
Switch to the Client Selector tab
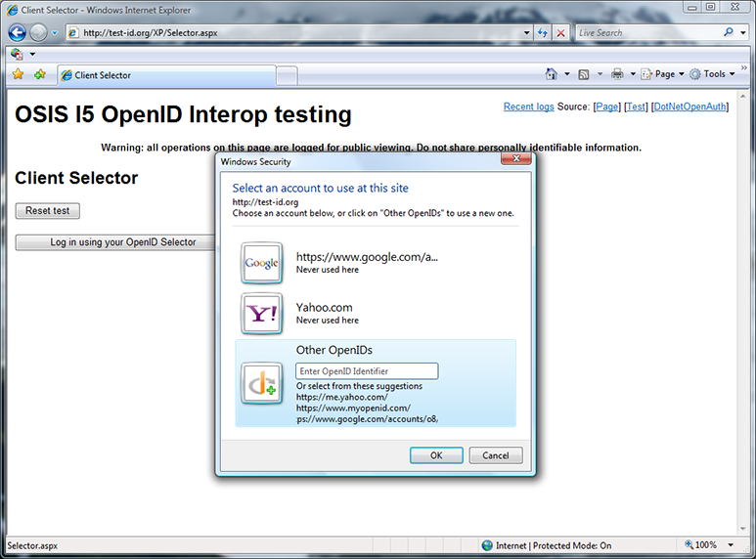[x=166, y=75]
